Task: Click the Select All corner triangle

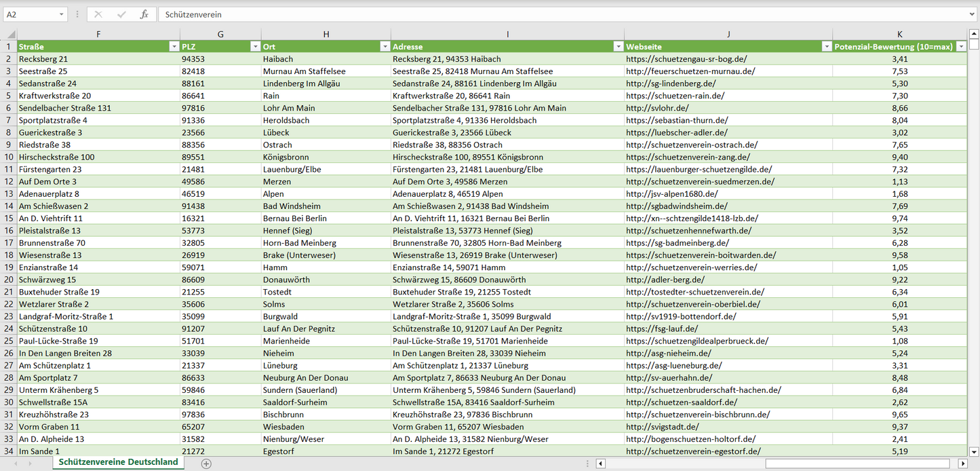Action: (x=10, y=35)
